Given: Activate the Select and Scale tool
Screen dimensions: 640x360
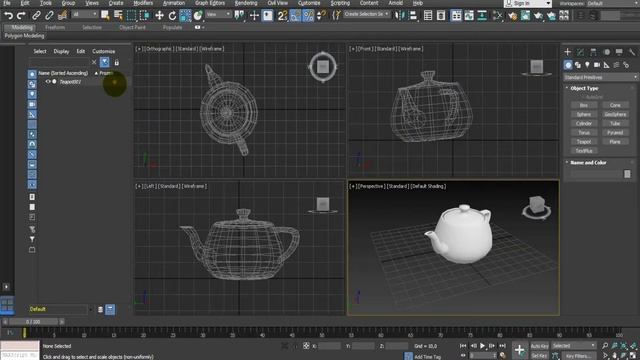Looking at the screenshot, I should pos(185,16).
